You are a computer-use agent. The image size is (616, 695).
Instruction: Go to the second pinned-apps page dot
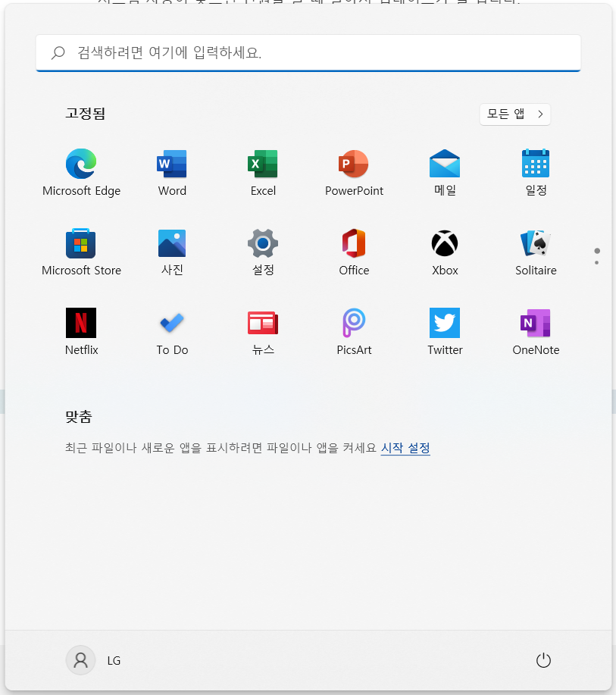coord(597,263)
